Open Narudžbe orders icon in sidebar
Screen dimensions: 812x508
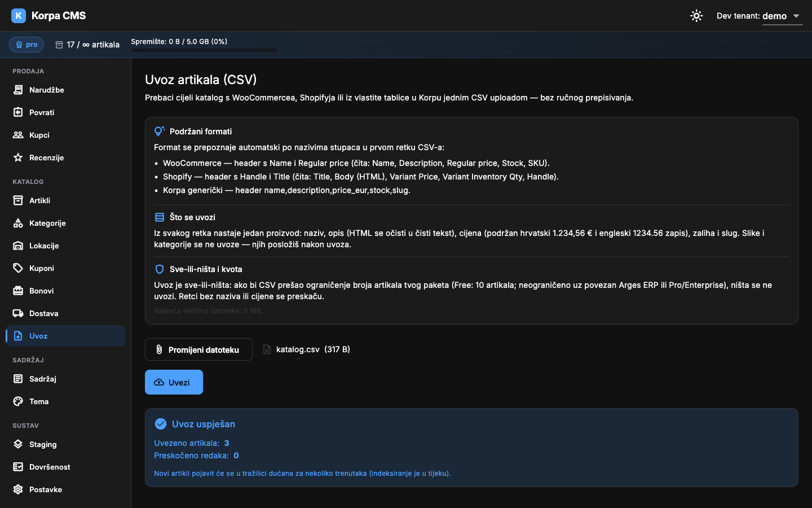tap(18, 90)
